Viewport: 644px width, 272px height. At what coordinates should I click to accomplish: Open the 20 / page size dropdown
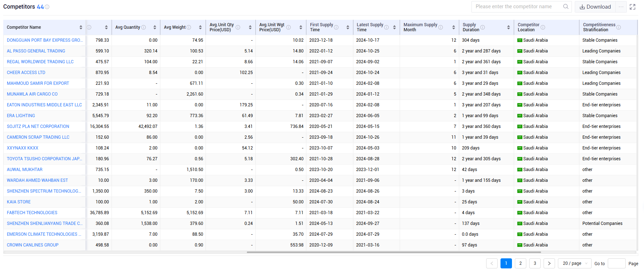coord(575,263)
